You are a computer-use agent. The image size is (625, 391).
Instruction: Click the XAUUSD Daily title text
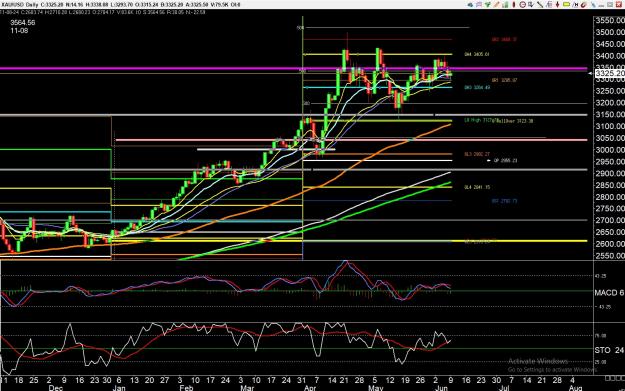coord(19,4)
